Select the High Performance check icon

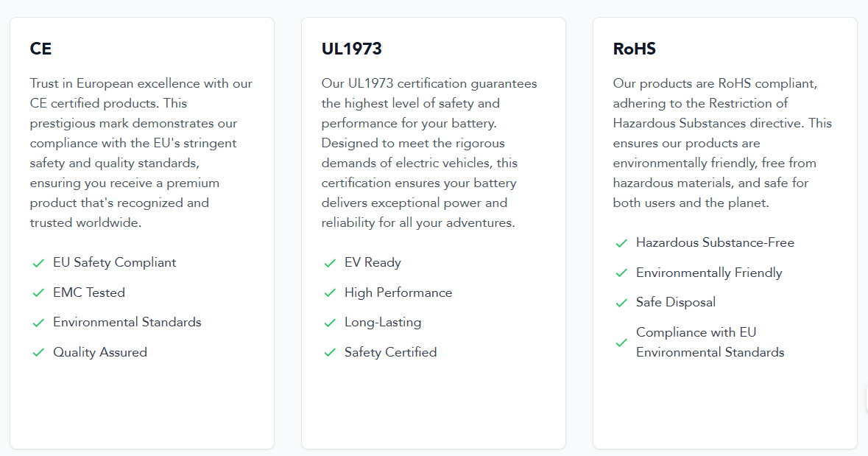click(x=330, y=292)
